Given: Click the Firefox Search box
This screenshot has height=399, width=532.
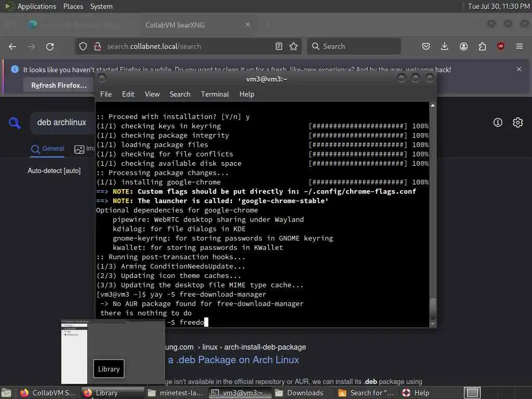Looking at the screenshot, I should [x=354, y=46].
